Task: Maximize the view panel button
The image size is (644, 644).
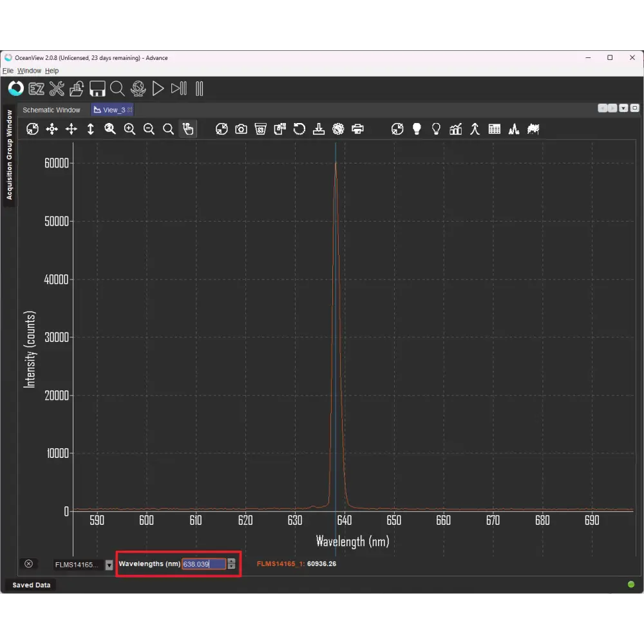Action: click(x=634, y=108)
